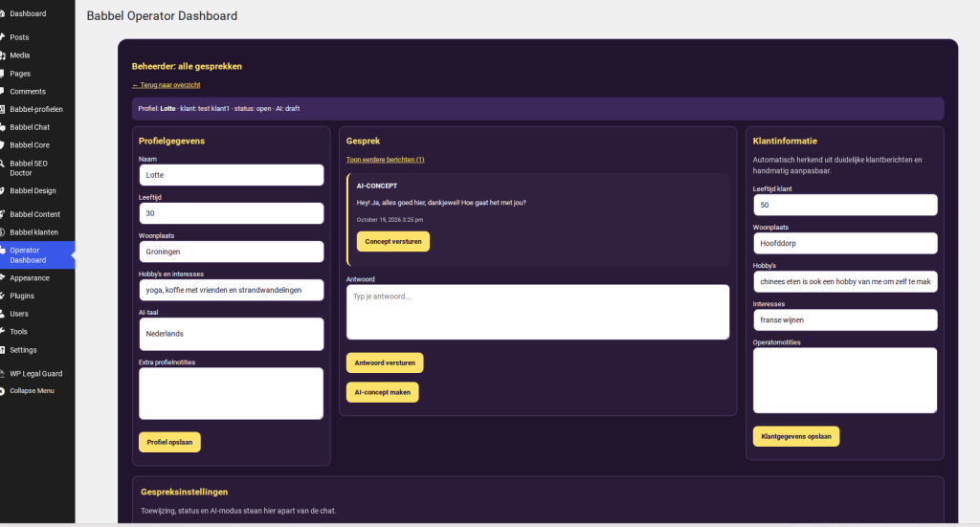Screen dimensions: 980x527
Task: Click the AI-concept message text
Action: pos(441,203)
